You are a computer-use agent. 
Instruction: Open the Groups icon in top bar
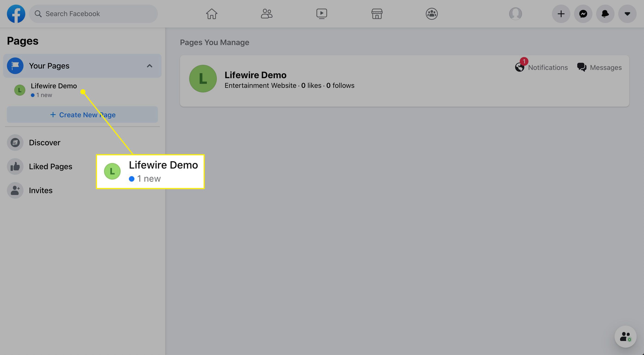click(x=432, y=14)
